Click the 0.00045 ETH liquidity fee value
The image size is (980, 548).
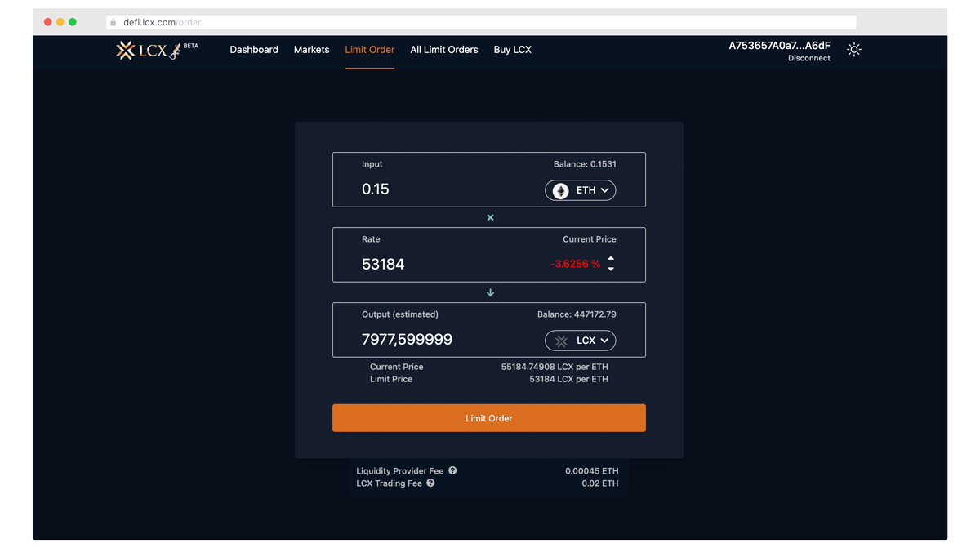click(592, 471)
